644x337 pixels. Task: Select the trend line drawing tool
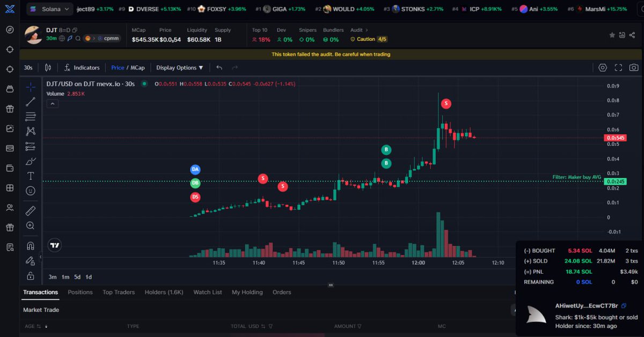pyautogui.click(x=31, y=101)
